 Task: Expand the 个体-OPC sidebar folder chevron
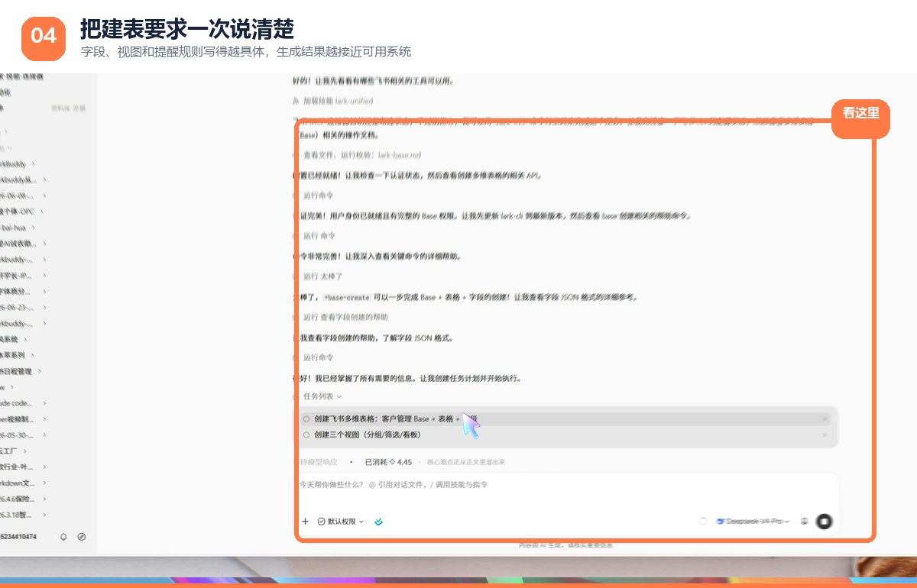click(x=41, y=212)
